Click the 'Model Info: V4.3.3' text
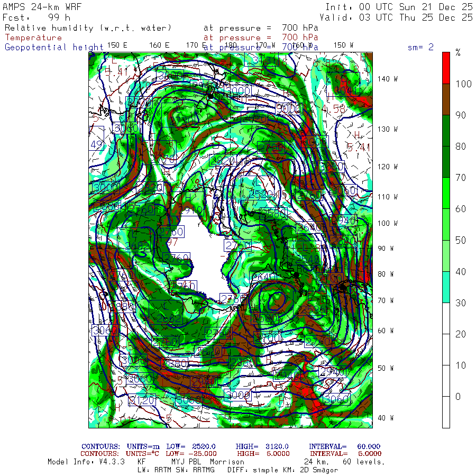 86,462
